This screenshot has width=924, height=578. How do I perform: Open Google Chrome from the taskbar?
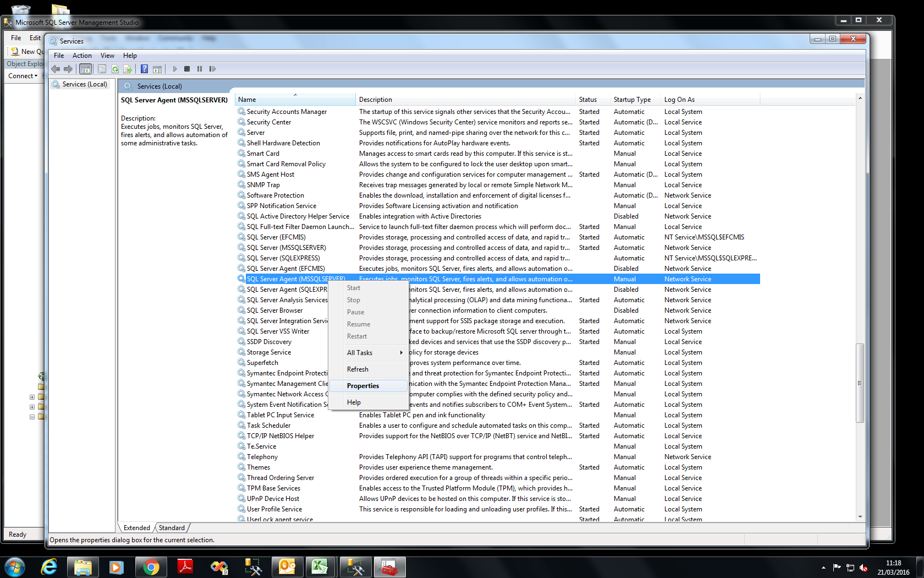coord(151,567)
